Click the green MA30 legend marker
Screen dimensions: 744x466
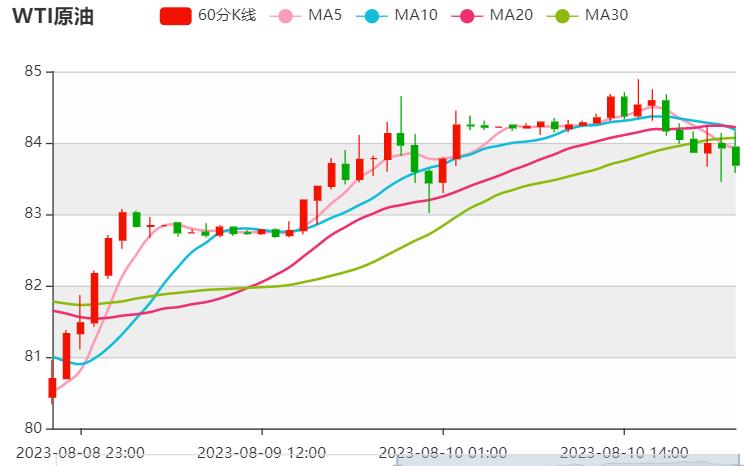(562, 16)
